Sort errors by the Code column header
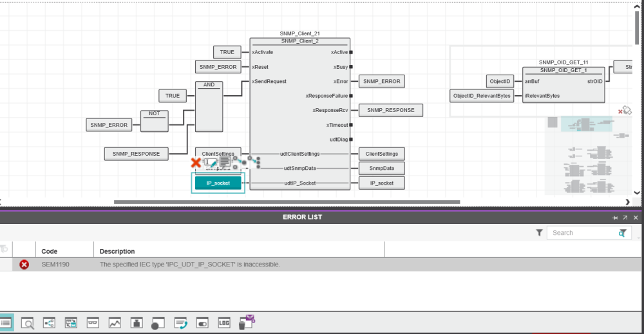The height and width of the screenshot is (334, 644). (50, 251)
